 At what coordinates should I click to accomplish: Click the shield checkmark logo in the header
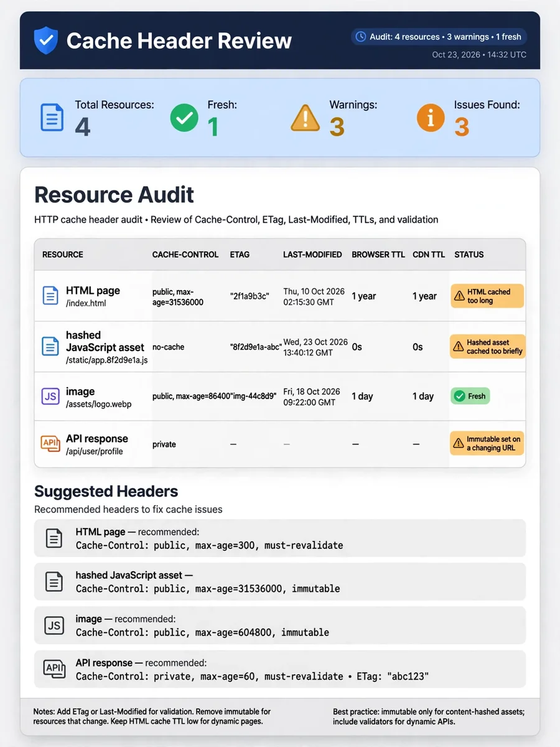[x=45, y=40]
